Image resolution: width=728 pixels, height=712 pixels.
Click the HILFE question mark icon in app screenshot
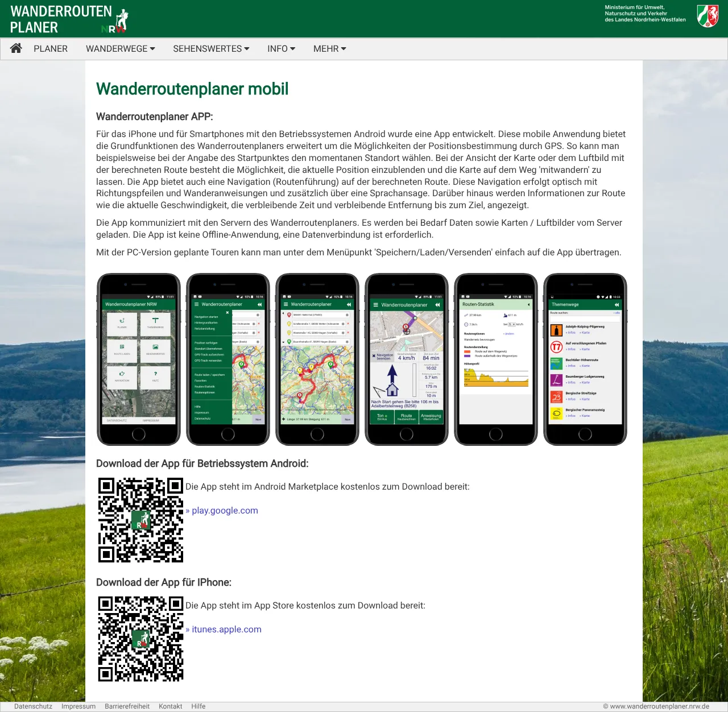(x=155, y=374)
